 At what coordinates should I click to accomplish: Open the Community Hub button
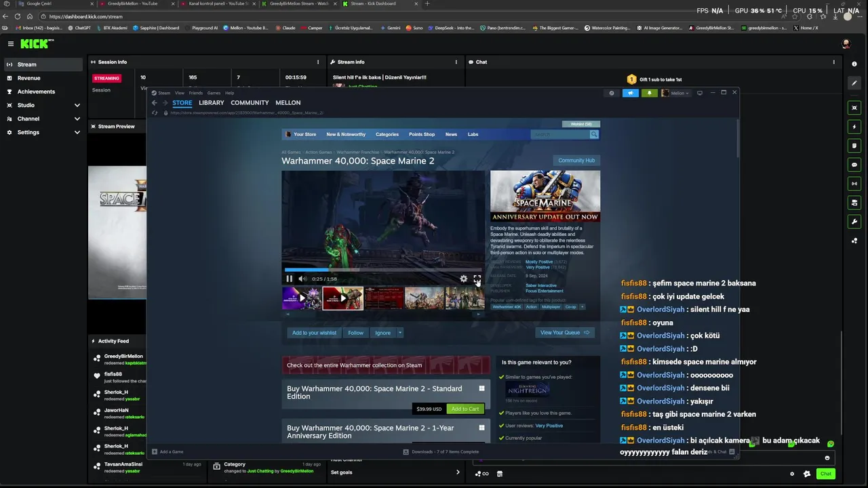(x=576, y=161)
